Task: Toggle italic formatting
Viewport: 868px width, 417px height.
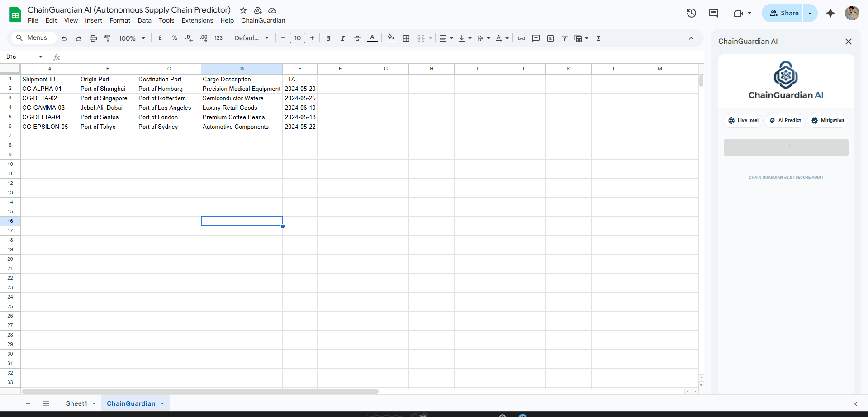Action: point(343,38)
